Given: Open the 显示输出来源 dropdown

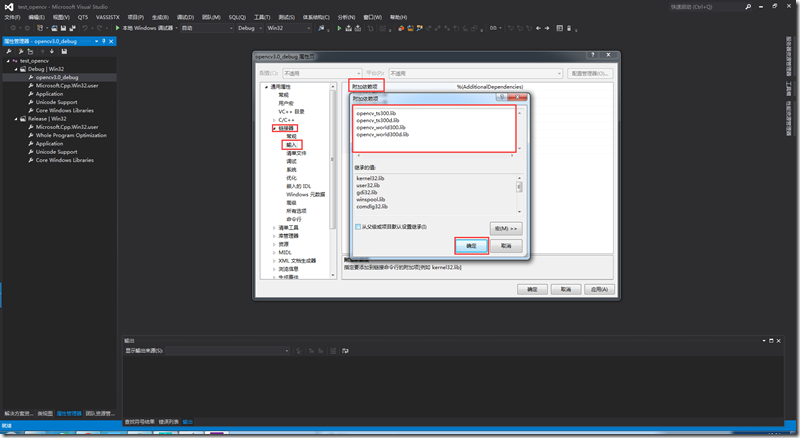Looking at the screenshot, I should [x=228, y=351].
